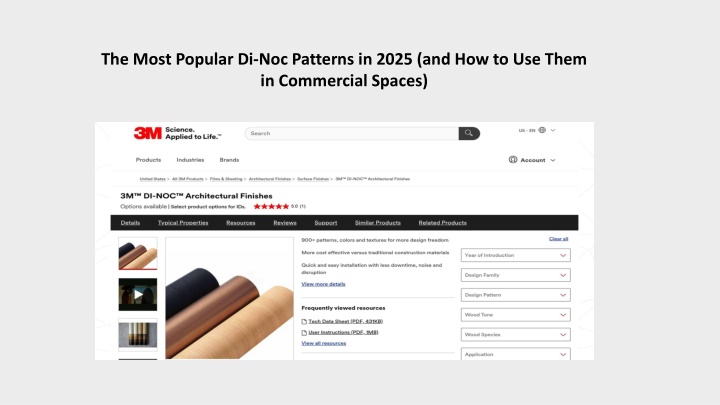The height and width of the screenshot is (405, 720).
Task: Click the Architectural Finishes breadcrumb
Action: tap(270, 179)
